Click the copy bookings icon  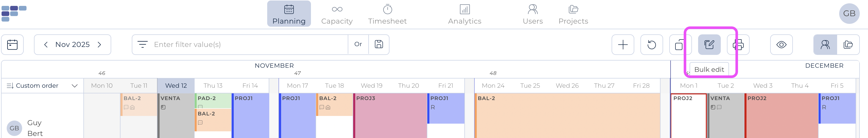[x=679, y=45]
